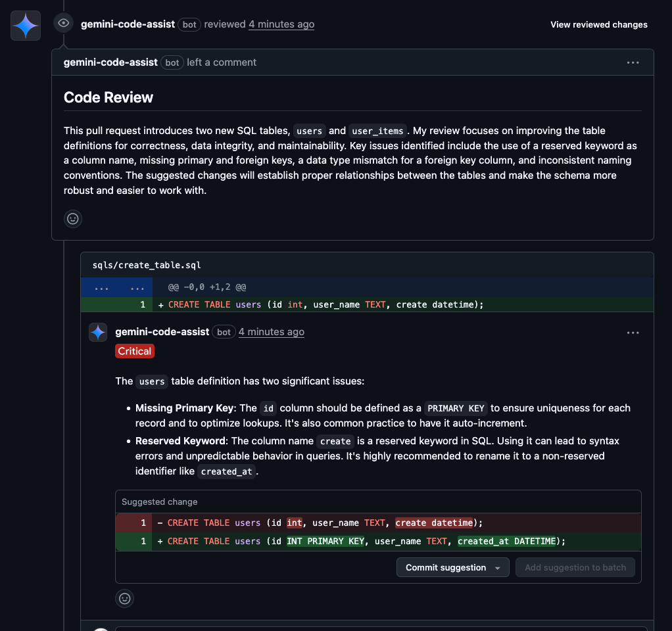Click the gemini-code-assist sparkle avatar at top
The width and height of the screenshot is (672, 631).
[26, 26]
